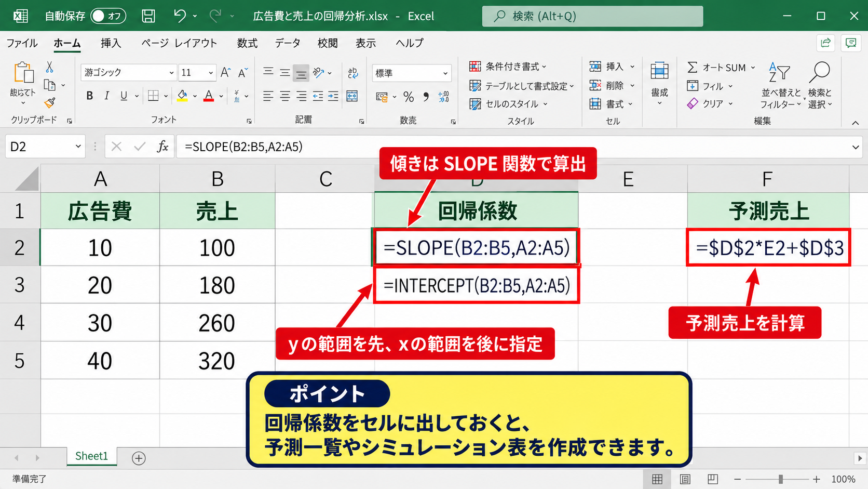Click the fill color bucket icon

(x=182, y=96)
